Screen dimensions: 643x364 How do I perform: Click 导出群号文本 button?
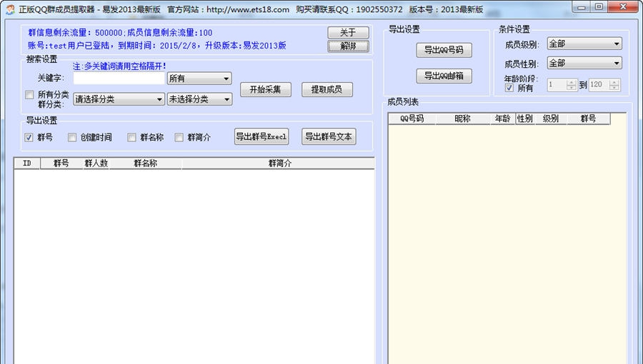329,136
